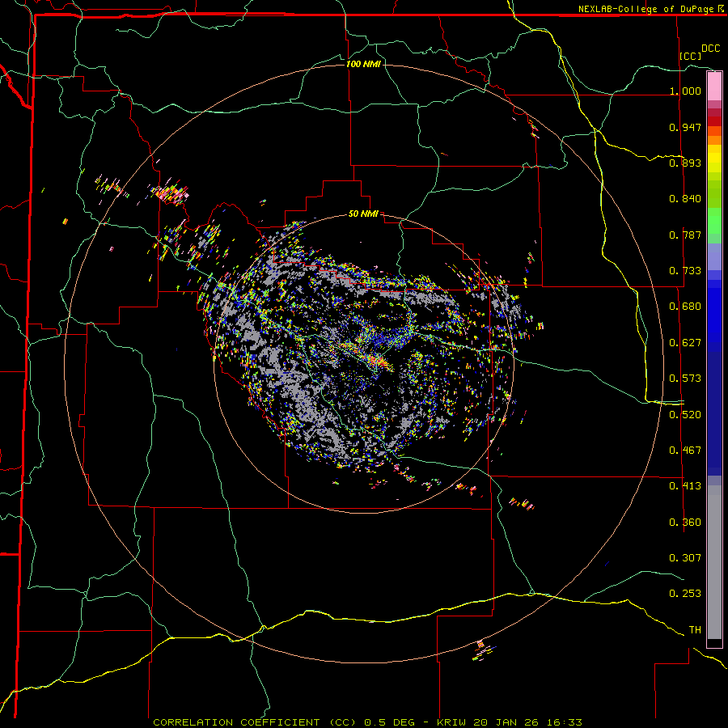Click the gray lower segment of color bar
Viewport: 728px width, 728px height.
coord(714,562)
